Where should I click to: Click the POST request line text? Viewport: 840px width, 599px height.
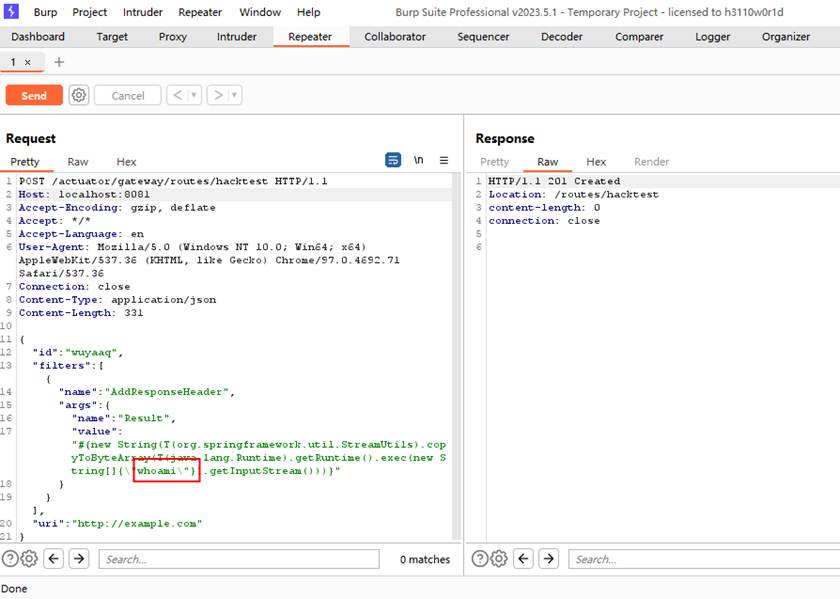click(173, 181)
